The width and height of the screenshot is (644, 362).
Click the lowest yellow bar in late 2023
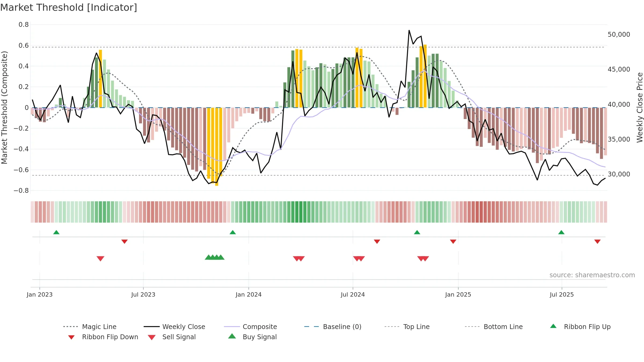click(x=217, y=147)
